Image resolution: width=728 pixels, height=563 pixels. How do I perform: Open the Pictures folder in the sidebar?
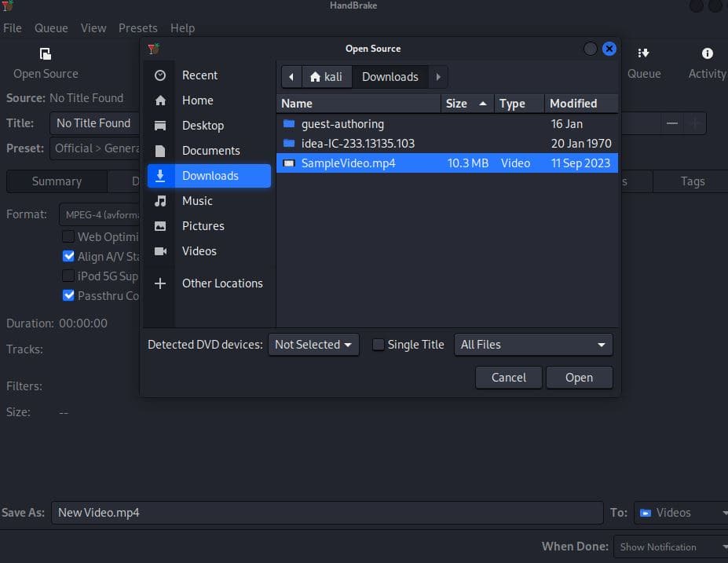[204, 225]
